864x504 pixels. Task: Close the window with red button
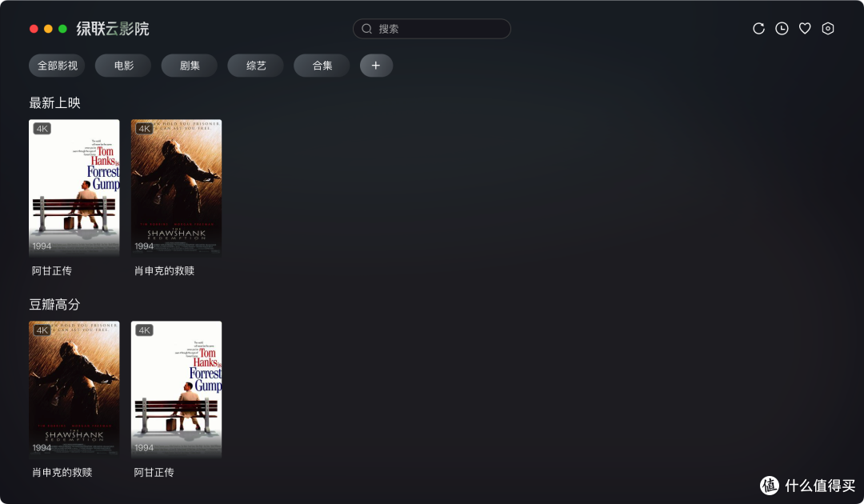click(x=34, y=29)
